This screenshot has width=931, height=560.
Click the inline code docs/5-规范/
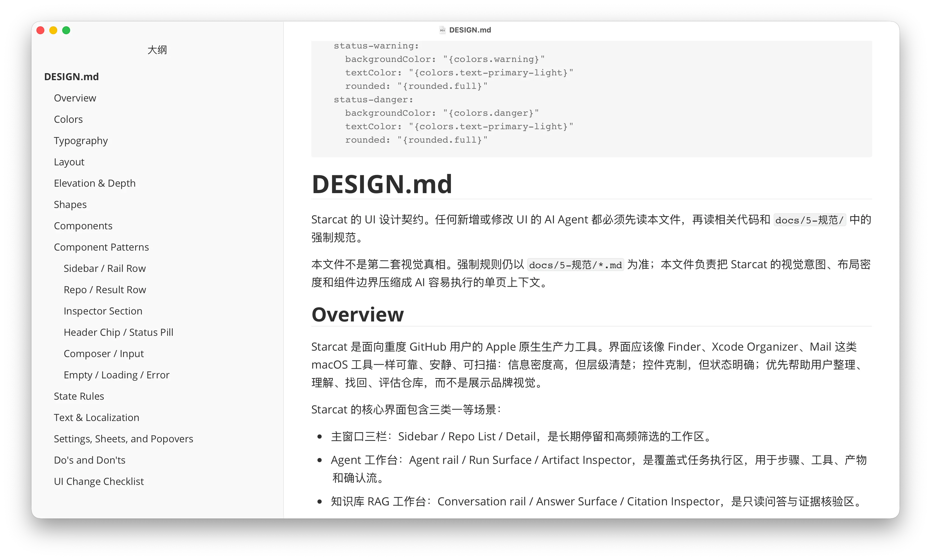point(809,220)
